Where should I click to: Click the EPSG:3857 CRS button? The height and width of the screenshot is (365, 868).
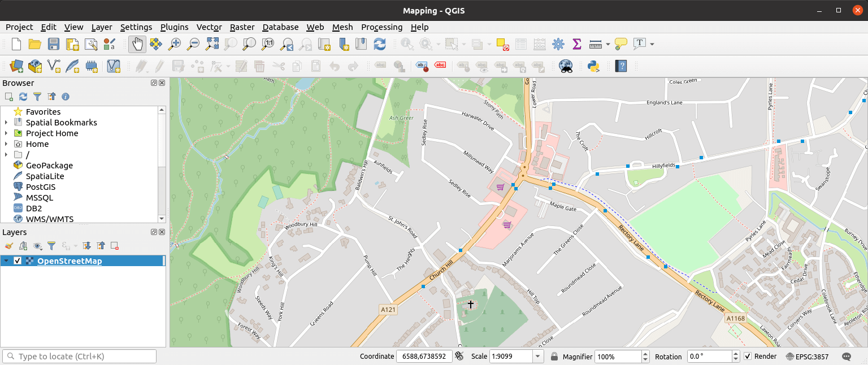(x=806, y=357)
